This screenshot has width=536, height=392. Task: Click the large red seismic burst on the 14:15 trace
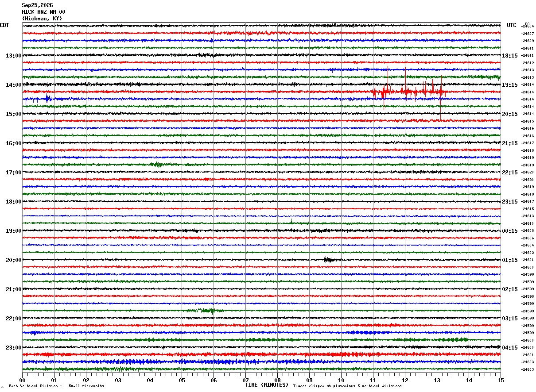pyautogui.click(x=408, y=92)
